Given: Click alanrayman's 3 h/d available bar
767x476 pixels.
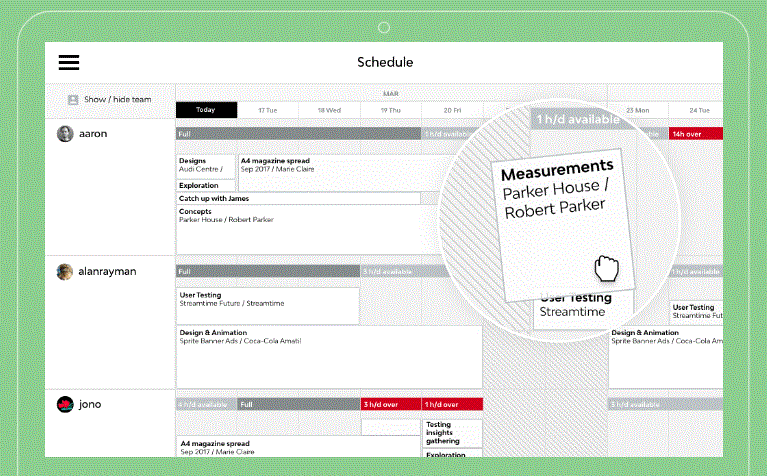Looking at the screenshot, I should click(x=406, y=272).
